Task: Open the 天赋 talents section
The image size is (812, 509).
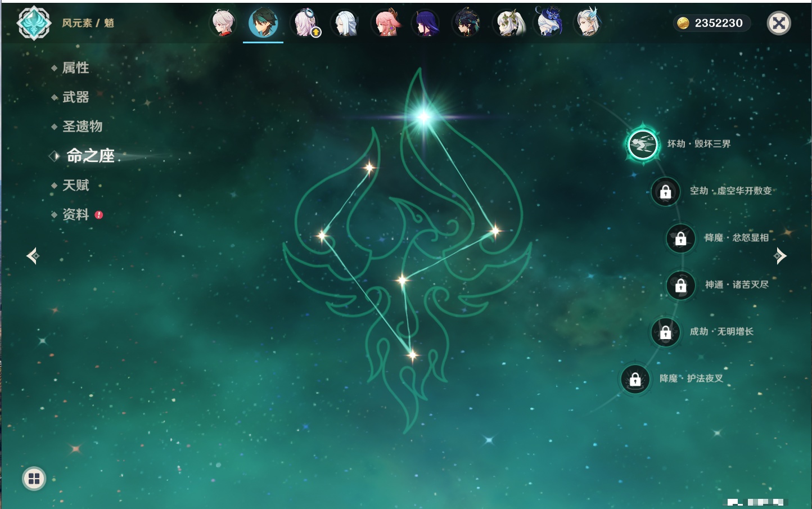Action: (x=75, y=185)
